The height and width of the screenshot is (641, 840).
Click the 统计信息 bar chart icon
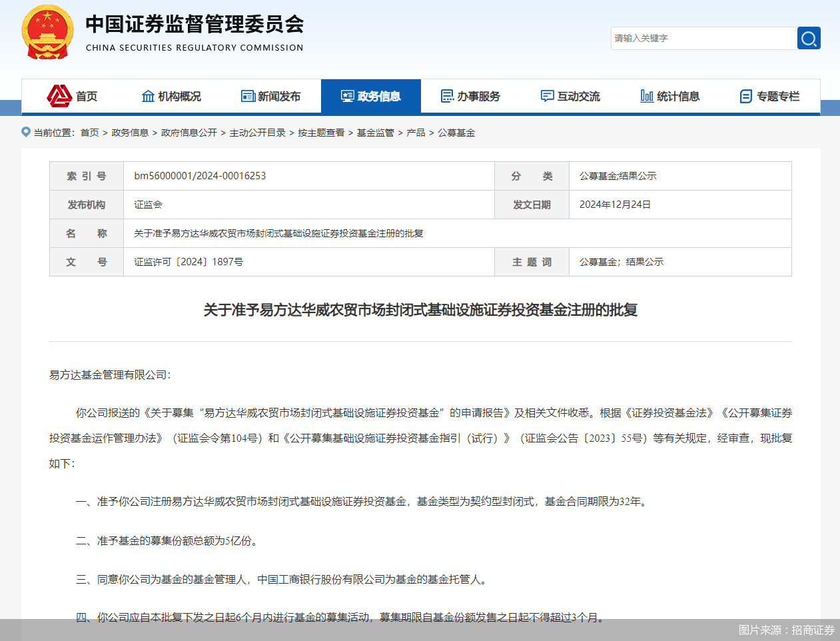[x=645, y=96]
